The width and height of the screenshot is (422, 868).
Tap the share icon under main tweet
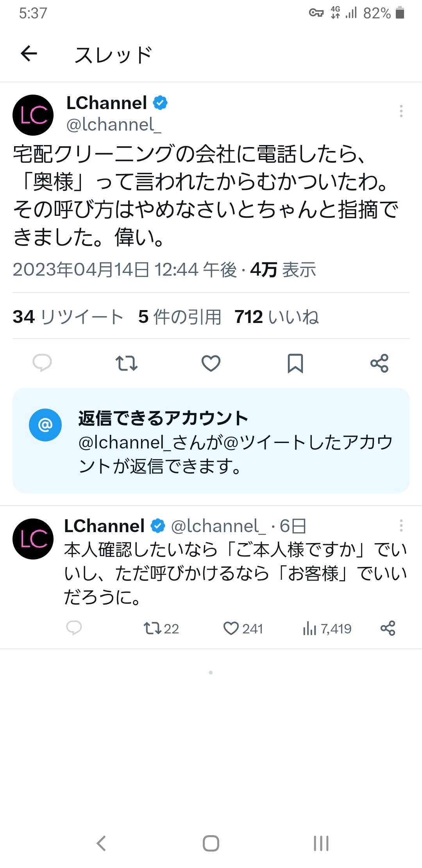(x=379, y=363)
